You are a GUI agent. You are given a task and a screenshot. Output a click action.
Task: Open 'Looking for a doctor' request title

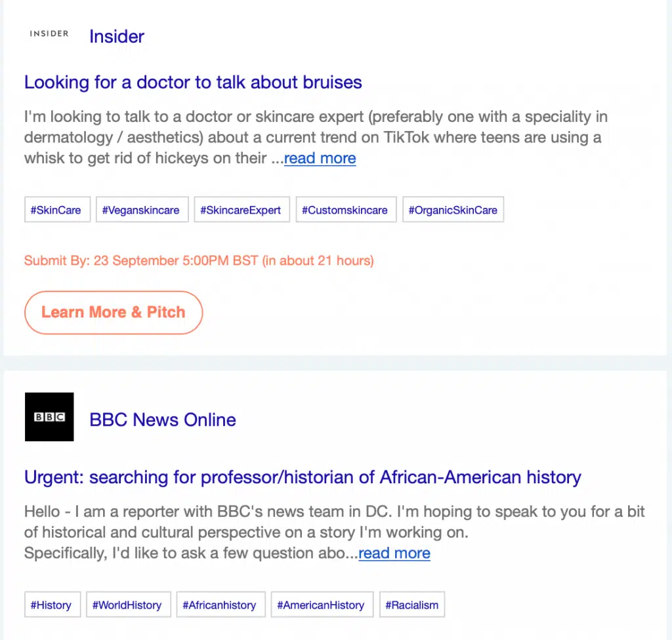(193, 83)
